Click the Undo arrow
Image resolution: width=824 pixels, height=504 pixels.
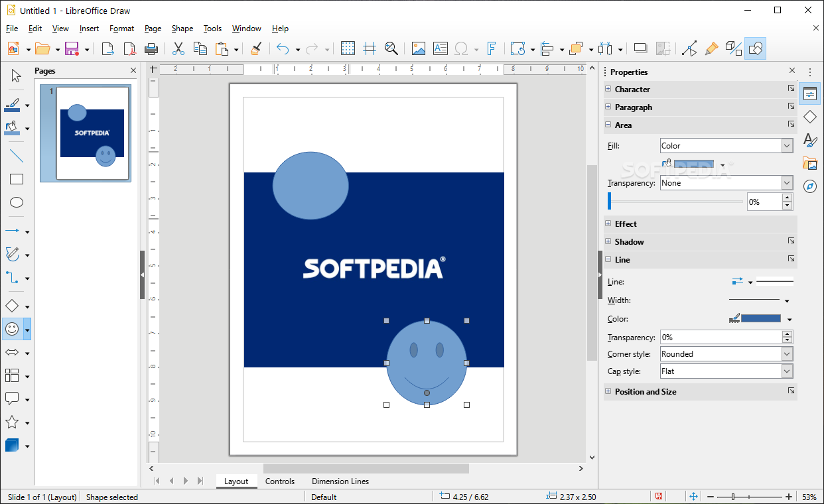tap(283, 48)
